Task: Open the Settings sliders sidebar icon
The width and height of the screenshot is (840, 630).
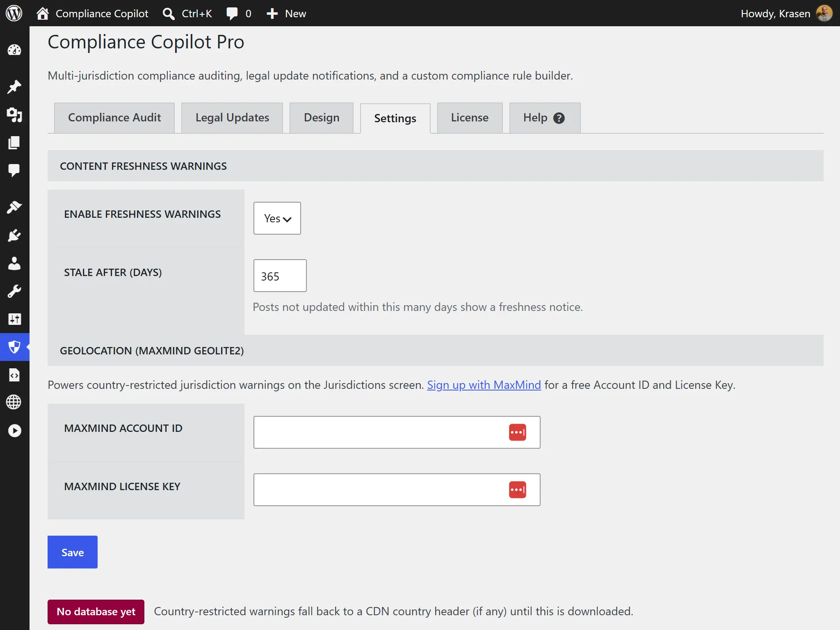Action: 14,319
